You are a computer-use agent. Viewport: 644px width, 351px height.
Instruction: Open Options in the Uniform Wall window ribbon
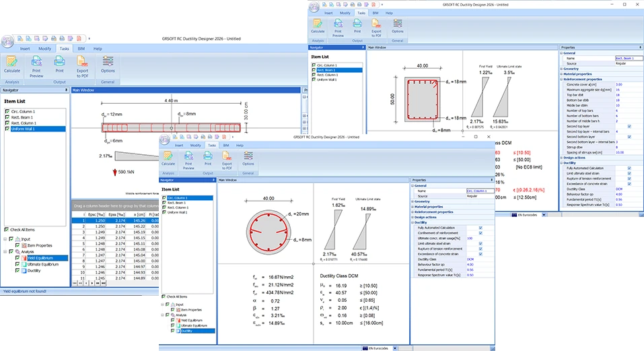tap(107, 65)
